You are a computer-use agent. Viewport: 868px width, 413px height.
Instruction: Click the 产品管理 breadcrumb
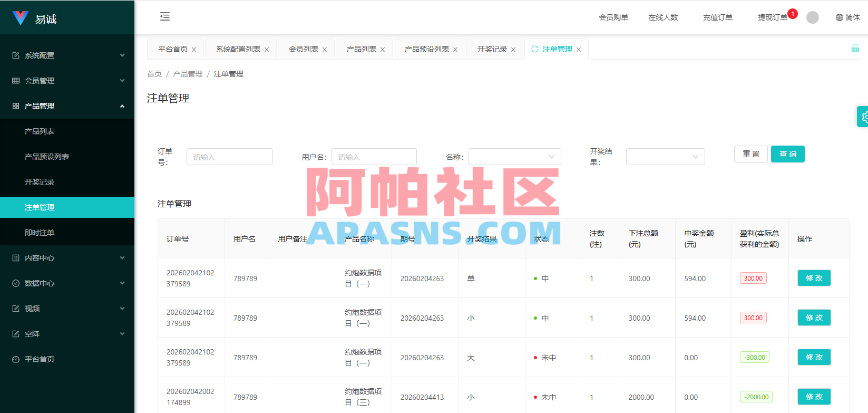188,74
